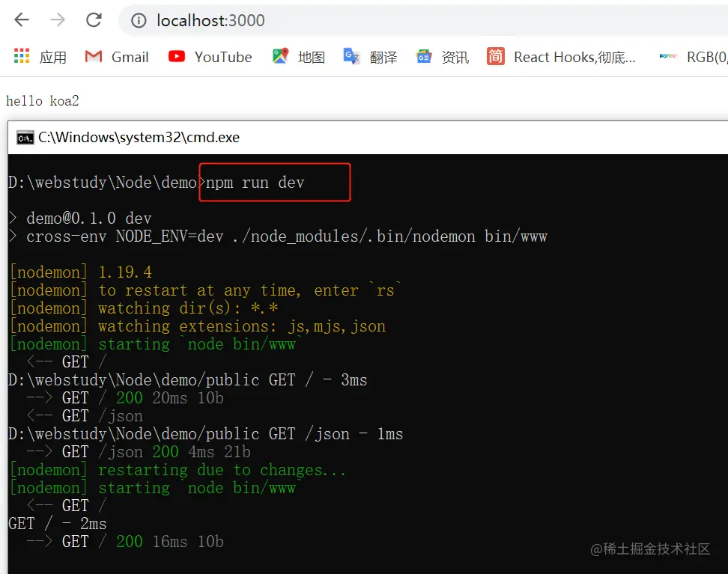Viewport: 728px width, 574px height.
Task: Click the 'GET / - 2ms' log line
Action: 57,524
